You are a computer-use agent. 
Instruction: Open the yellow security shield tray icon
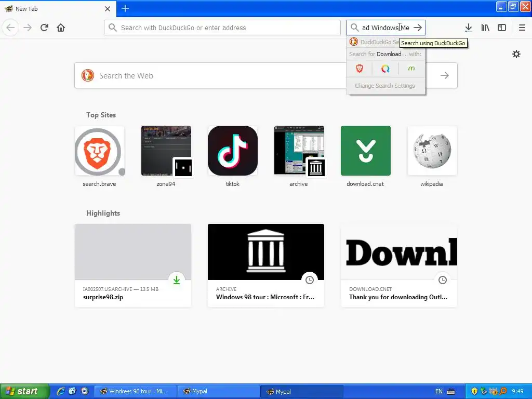[474, 391]
